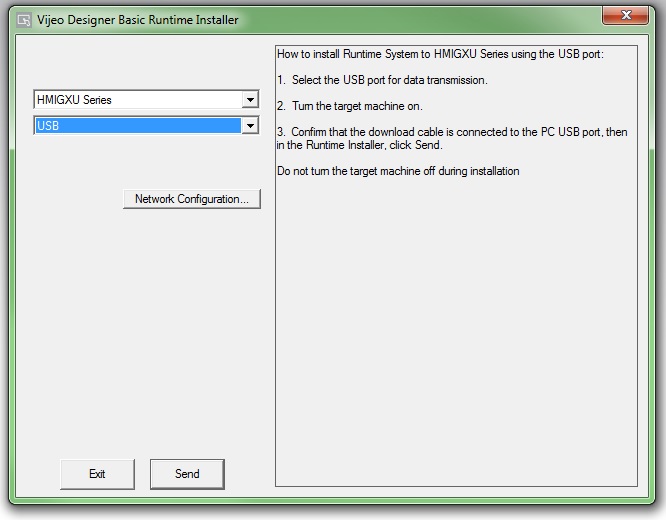Select the highlighted USB field text
The image size is (666, 520).
[138, 126]
